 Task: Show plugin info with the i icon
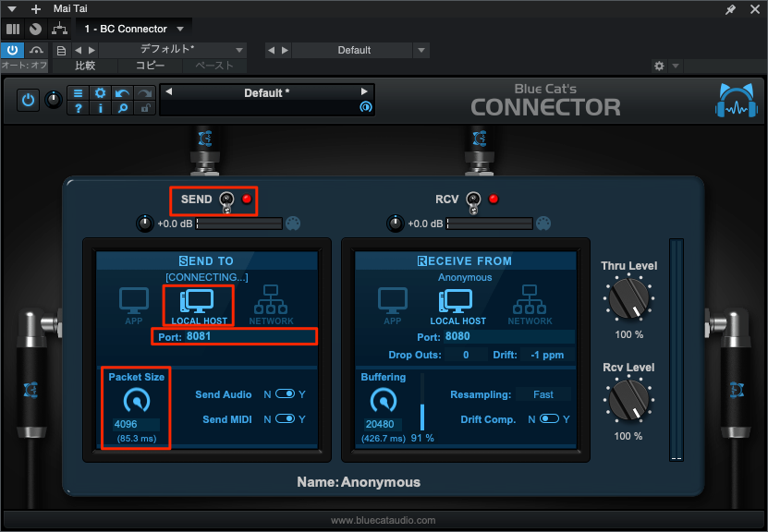pos(101,108)
